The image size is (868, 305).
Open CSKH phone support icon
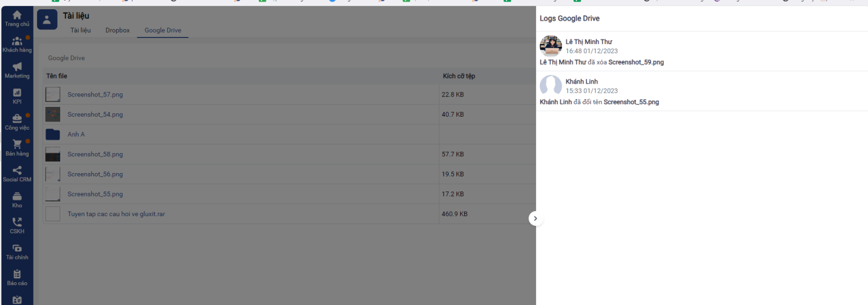pos(17,222)
